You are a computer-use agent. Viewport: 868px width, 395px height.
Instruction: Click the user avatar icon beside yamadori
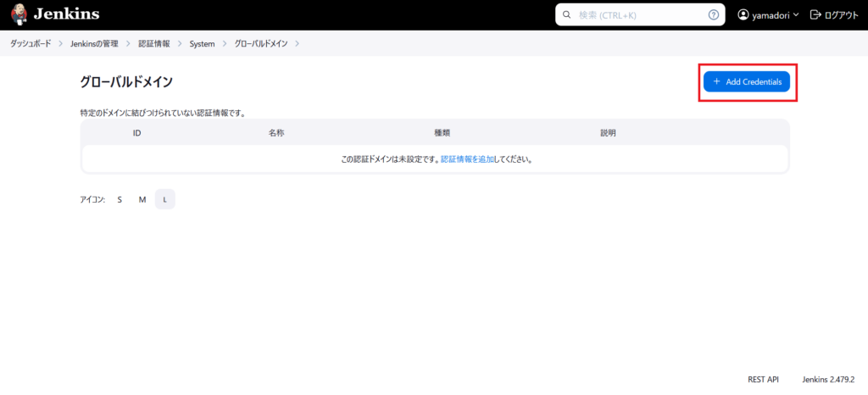coord(743,15)
